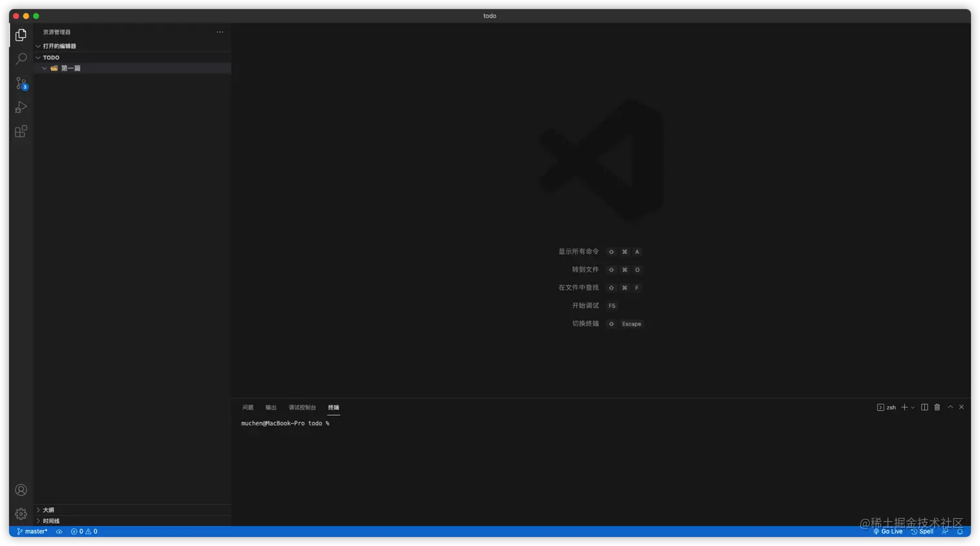Viewport: 980px width, 546px height.
Task: Open the Search view in activity bar
Action: [x=21, y=59]
